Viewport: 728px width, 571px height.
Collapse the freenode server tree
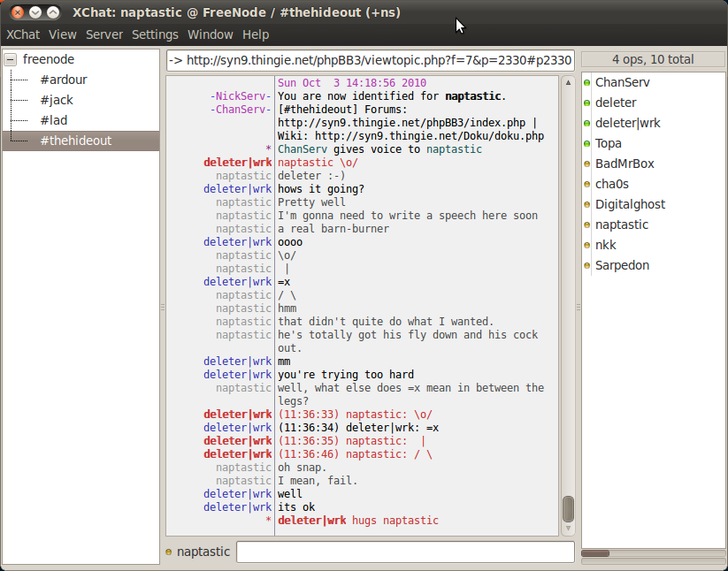(x=11, y=60)
